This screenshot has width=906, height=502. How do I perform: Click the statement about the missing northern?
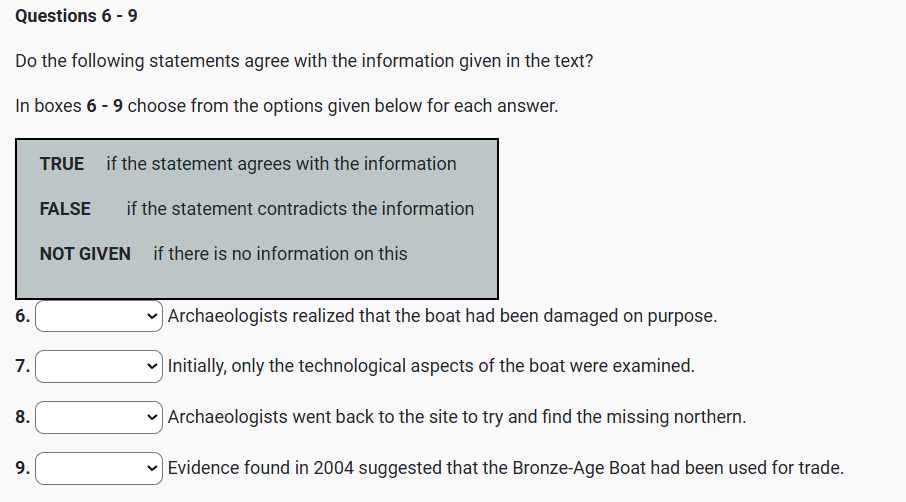(x=457, y=416)
